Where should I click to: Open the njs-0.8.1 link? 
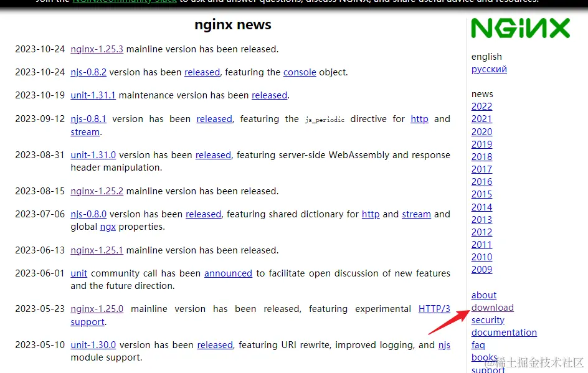(x=88, y=119)
